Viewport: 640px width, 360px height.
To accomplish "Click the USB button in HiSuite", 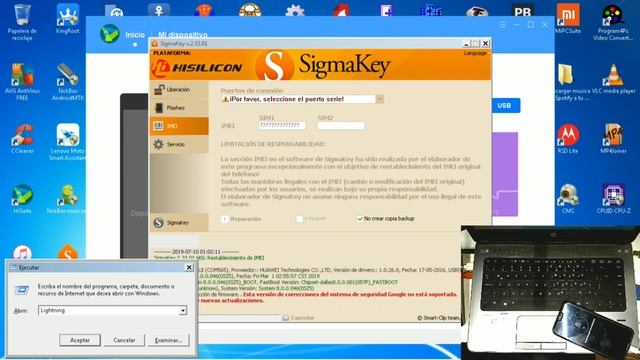I will 504,105.
